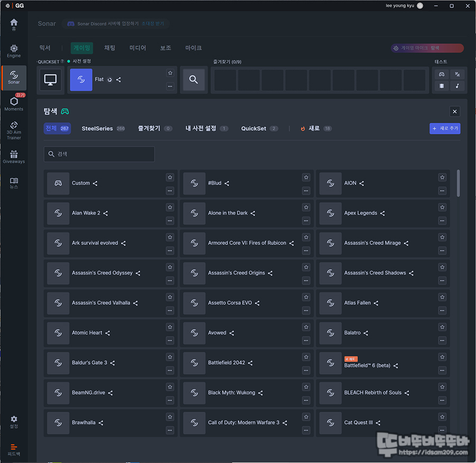Click the Custom preset gamepad icon

point(58,183)
